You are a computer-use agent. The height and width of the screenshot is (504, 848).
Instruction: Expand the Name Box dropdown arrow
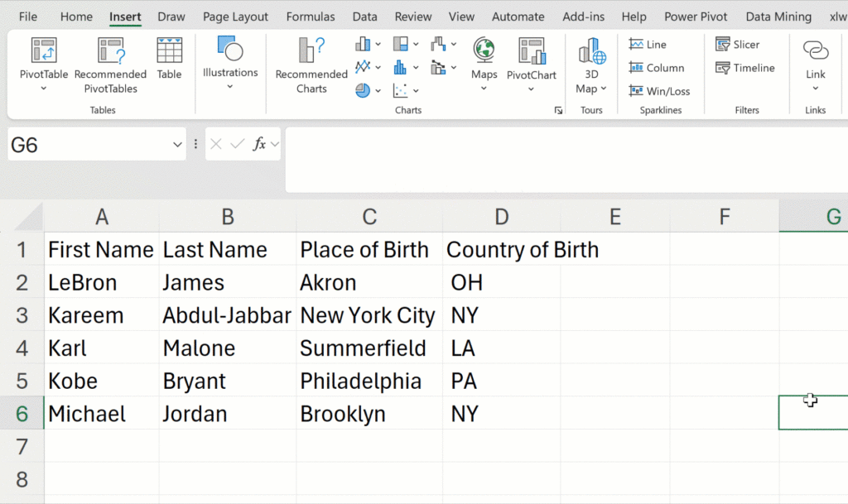tap(177, 145)
